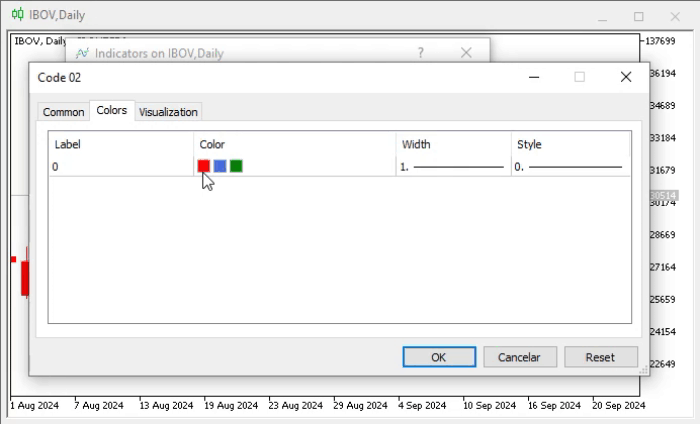Click the 137699 price axis label
The width and height of the screenshot is (700, 424).
coord(660,41)
